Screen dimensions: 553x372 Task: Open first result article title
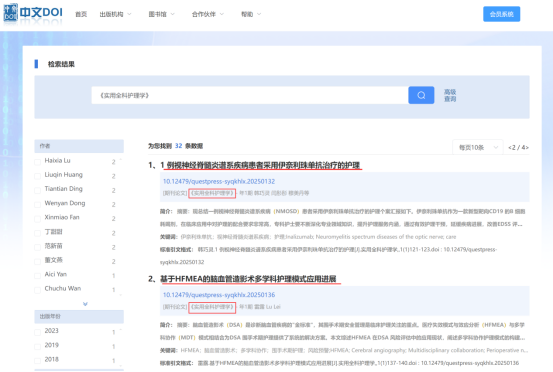click(x=260, y=165)
